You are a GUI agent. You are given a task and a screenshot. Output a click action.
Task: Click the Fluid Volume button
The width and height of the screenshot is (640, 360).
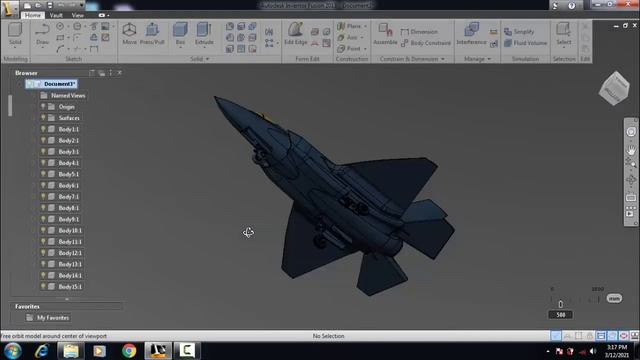point(526,43)
